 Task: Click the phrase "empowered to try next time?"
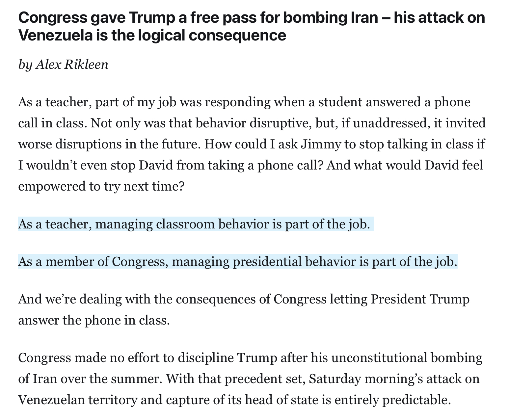click(101, 186)
